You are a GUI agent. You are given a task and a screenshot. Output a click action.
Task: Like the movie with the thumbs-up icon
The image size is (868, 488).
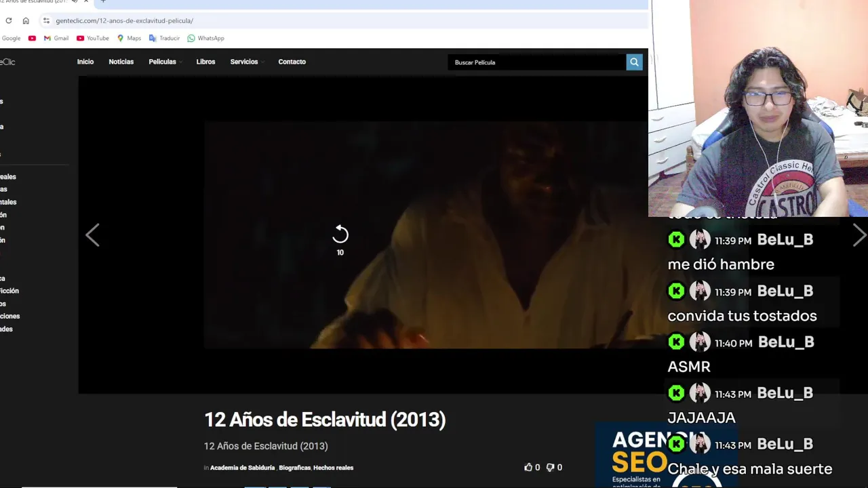coord(528,467)
